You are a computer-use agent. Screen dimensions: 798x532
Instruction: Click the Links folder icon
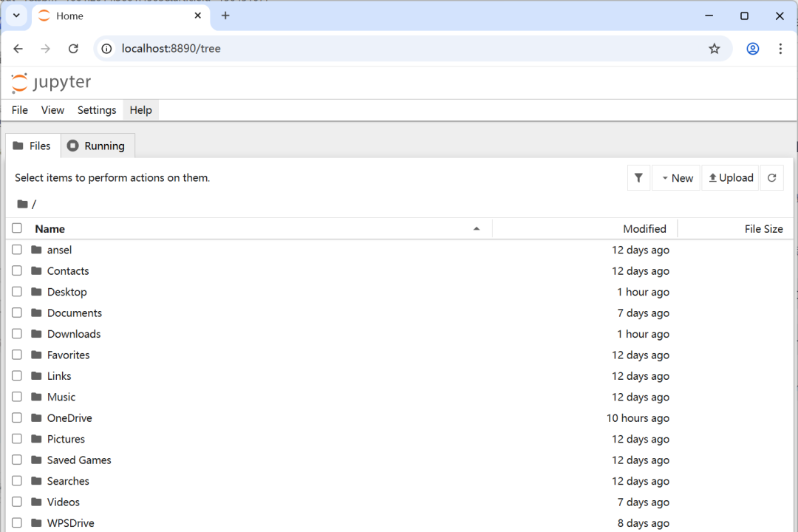click(36, 375)
